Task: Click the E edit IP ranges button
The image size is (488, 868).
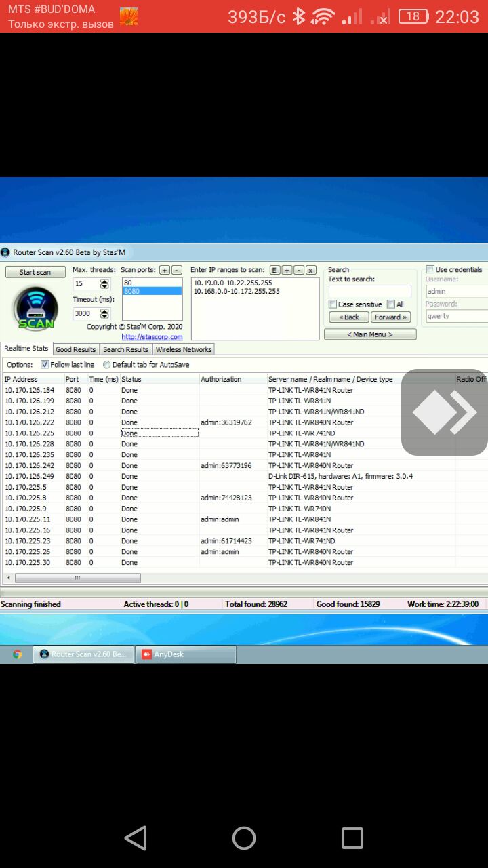Action: [x=274, y=270]
